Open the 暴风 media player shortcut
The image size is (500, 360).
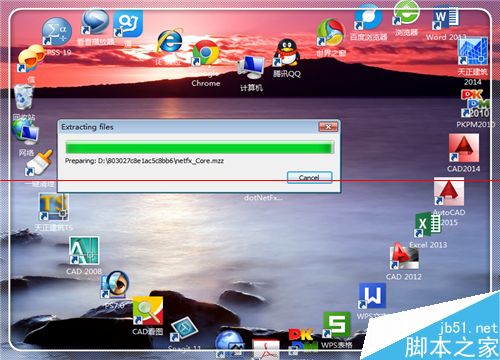95,22
